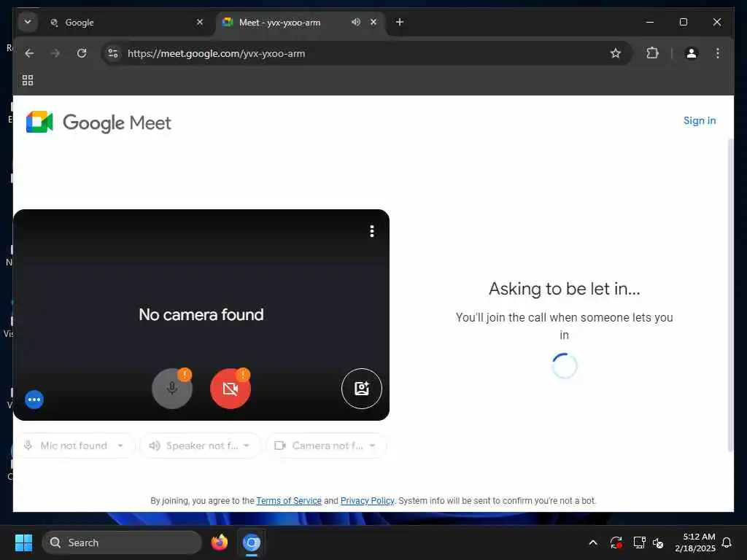Viewport: 747px width, 560px height.
Task: Click the muted volume tray icon
Action: (658, 542)
